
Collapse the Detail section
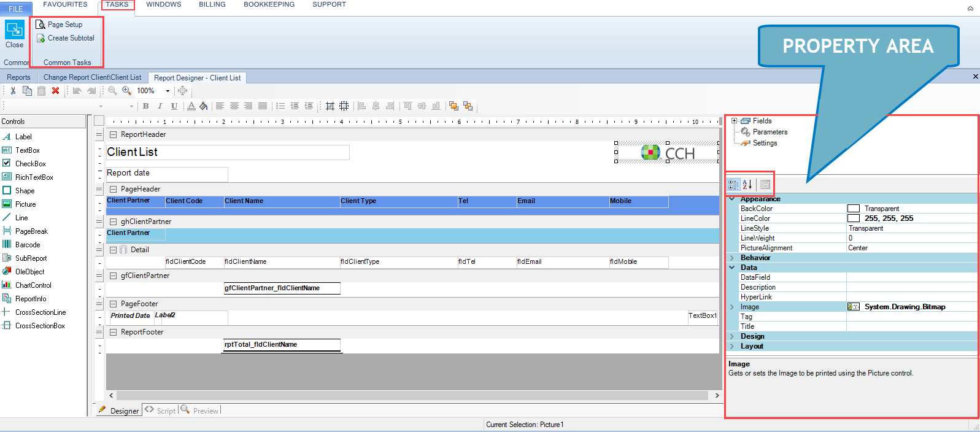coord(113,250)
